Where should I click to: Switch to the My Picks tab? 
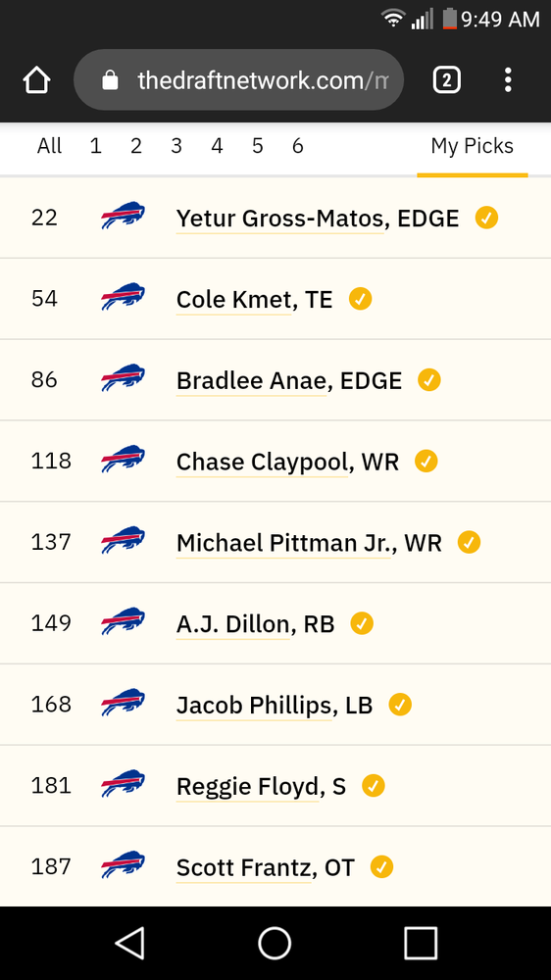coord(473,146)
